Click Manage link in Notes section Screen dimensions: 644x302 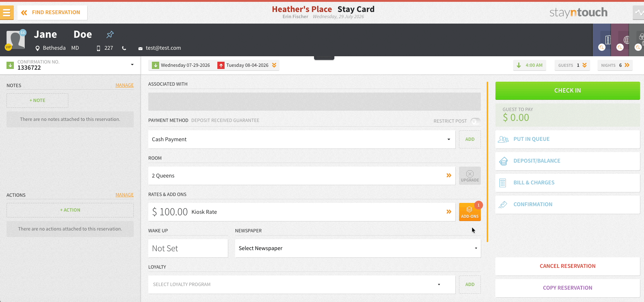click(x=125, y=85)
